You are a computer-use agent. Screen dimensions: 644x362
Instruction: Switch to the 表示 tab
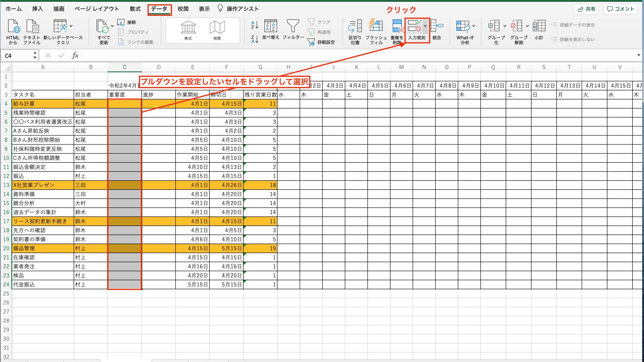pos(204,9)
